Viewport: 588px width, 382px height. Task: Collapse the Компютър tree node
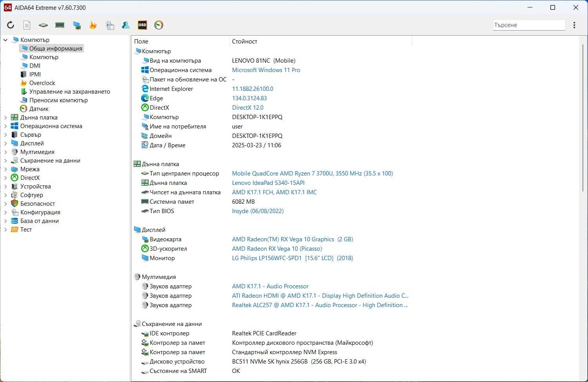5,40
